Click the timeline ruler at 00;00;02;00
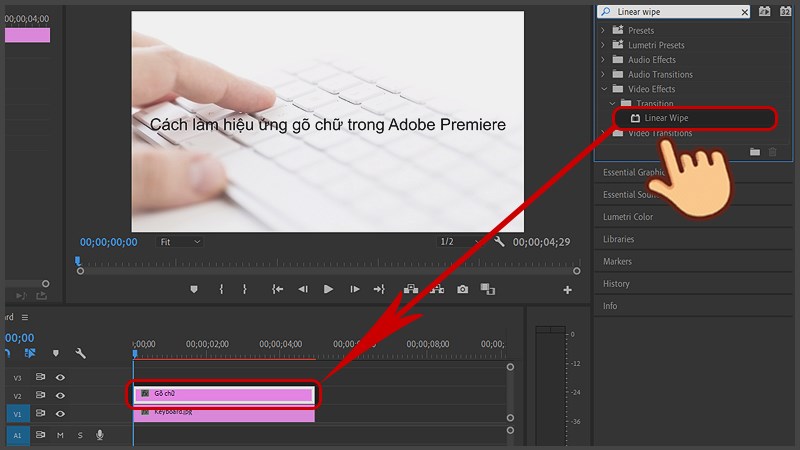This screenshot has height=450, width=800. click(x=207, y=344)
